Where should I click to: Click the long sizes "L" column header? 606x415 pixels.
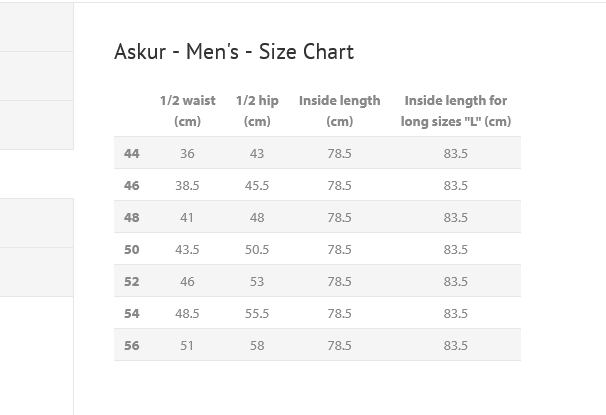tap(455, 111)
